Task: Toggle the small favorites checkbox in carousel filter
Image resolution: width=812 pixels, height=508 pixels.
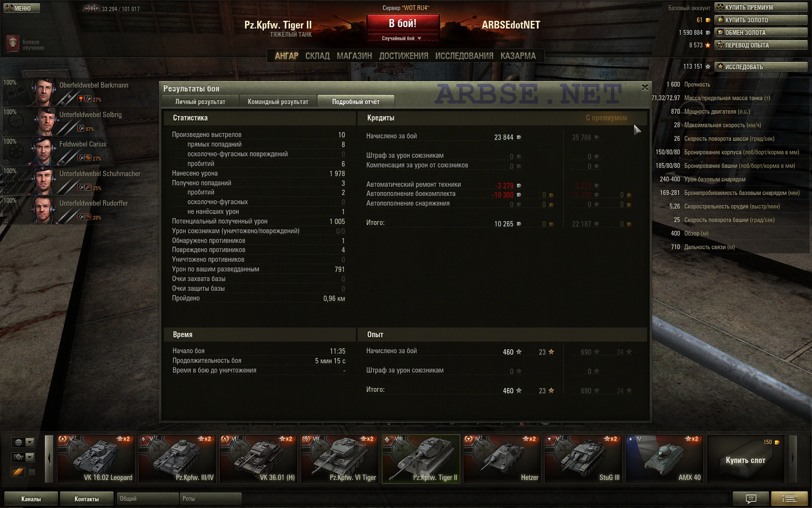Action: click(32, 472)
